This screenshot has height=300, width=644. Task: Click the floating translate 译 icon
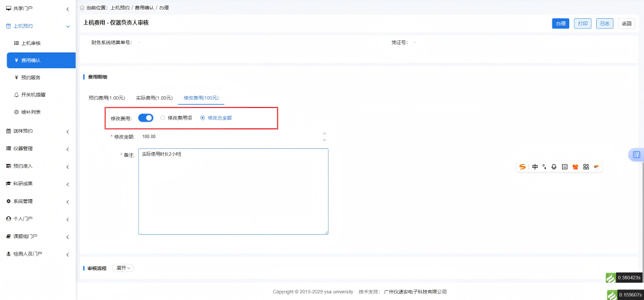[x=636, y=155]
